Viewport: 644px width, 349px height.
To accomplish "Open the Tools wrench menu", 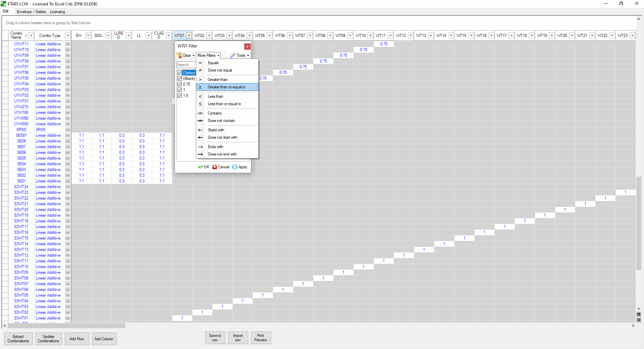I will point(240,55).
